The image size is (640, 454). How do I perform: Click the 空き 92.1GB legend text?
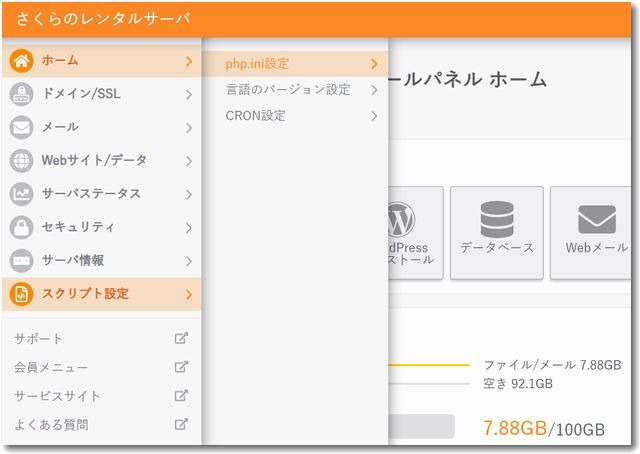518,383
